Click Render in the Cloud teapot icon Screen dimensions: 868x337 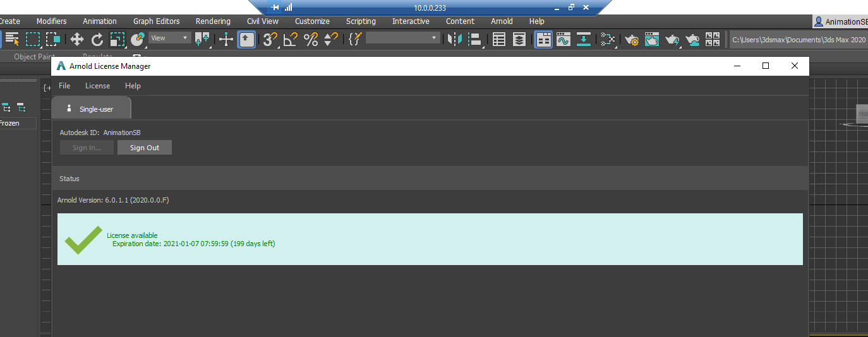693,39
